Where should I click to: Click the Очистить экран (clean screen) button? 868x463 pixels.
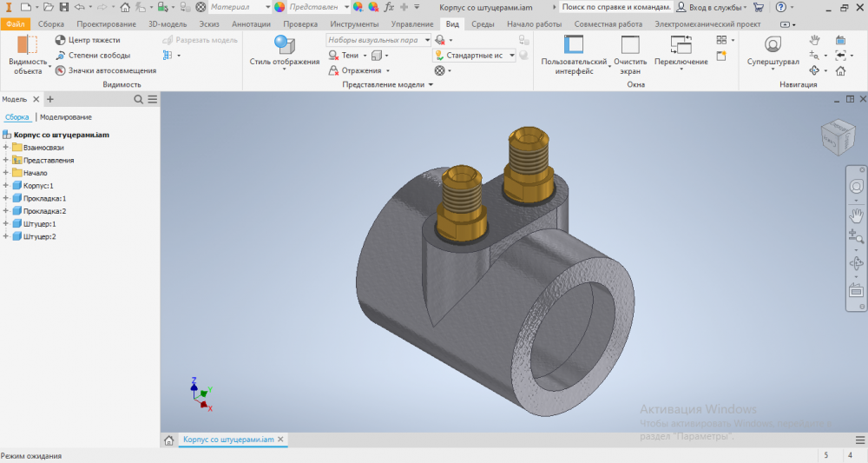630,45
